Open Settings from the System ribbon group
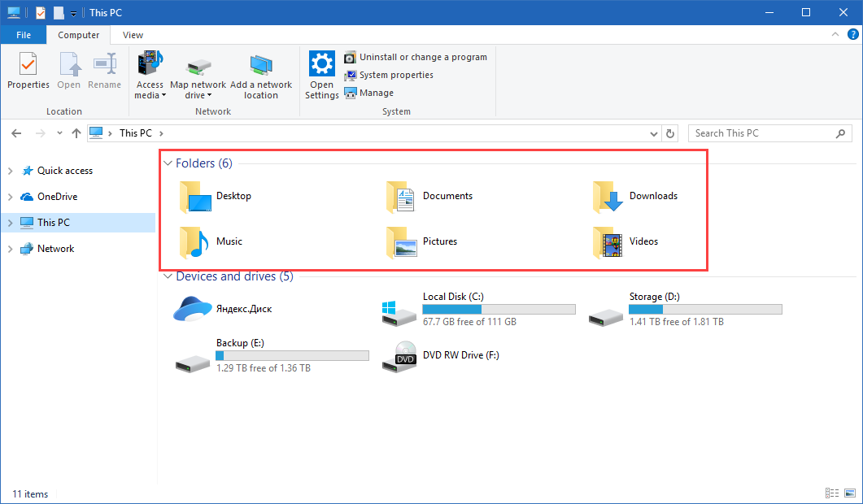 321,73
